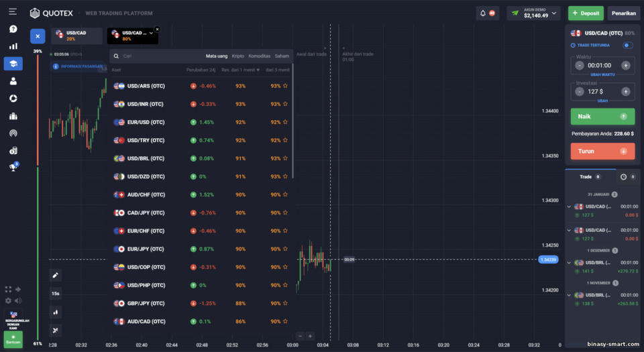Open the indicators compass tool icon
Image resolution: width=644 pixels, height=352 pixels.
tap(56, 331)
